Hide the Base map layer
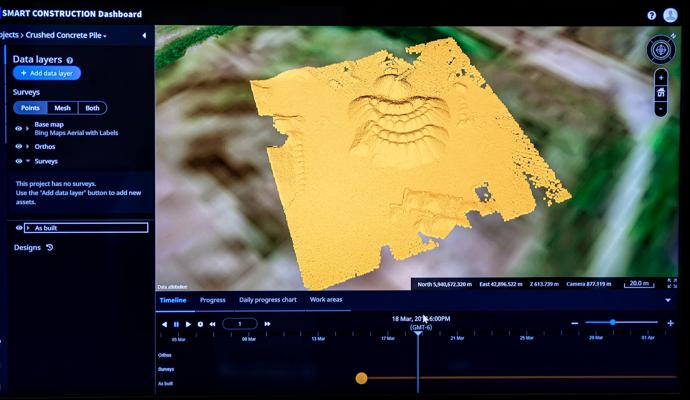690x400 pixels. (18, 128)
